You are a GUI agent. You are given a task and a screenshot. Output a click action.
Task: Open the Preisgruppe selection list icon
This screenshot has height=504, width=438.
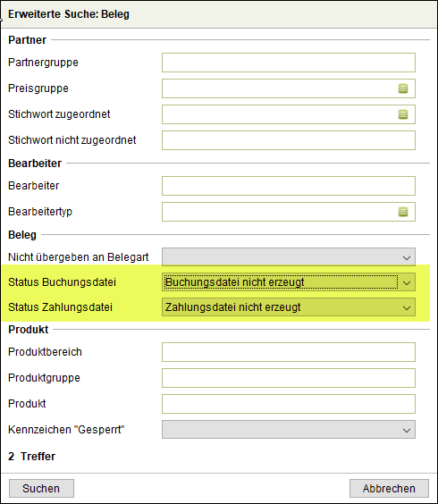(x=403, y=88)
